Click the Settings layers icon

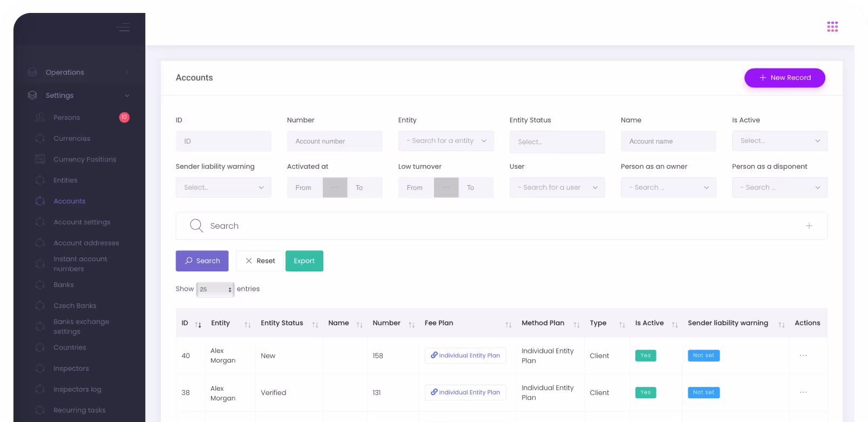pyautogui.click(x=32, y=96)
